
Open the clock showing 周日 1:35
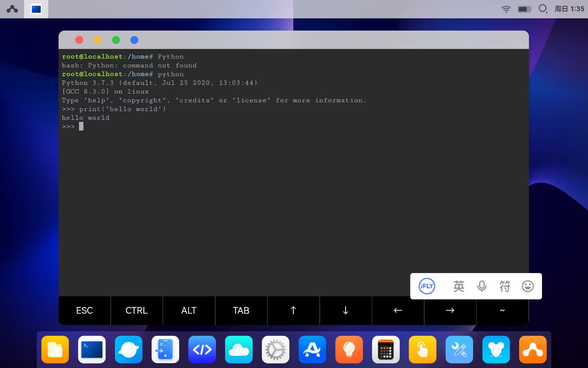click(569, 9)
